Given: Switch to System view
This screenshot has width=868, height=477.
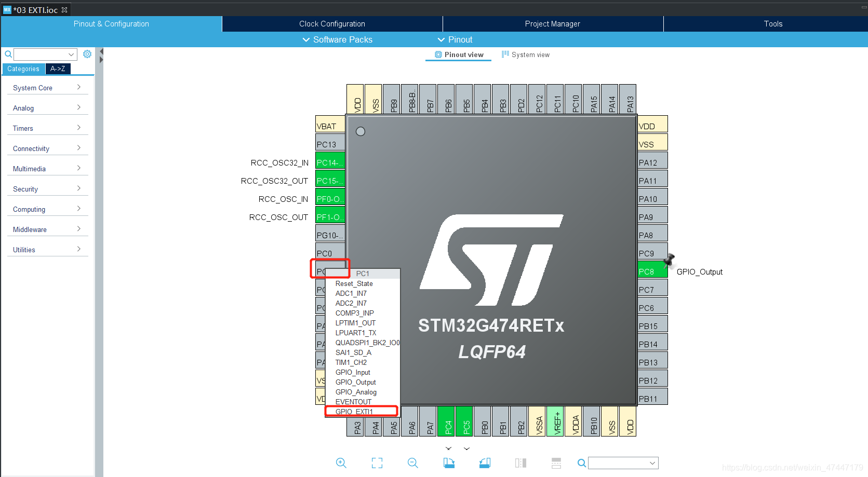Looking at the screenshot, I should coord(525,54).
